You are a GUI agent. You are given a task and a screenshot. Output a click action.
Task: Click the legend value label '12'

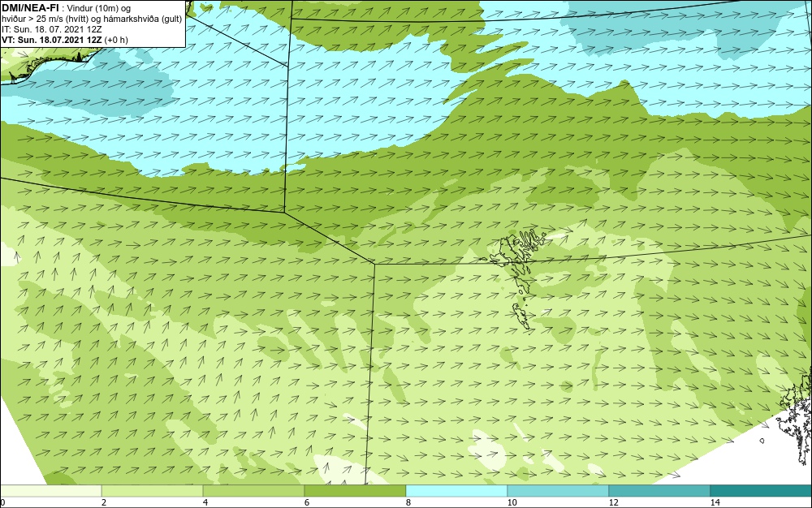pyautogui.click(x=613, y=502)
